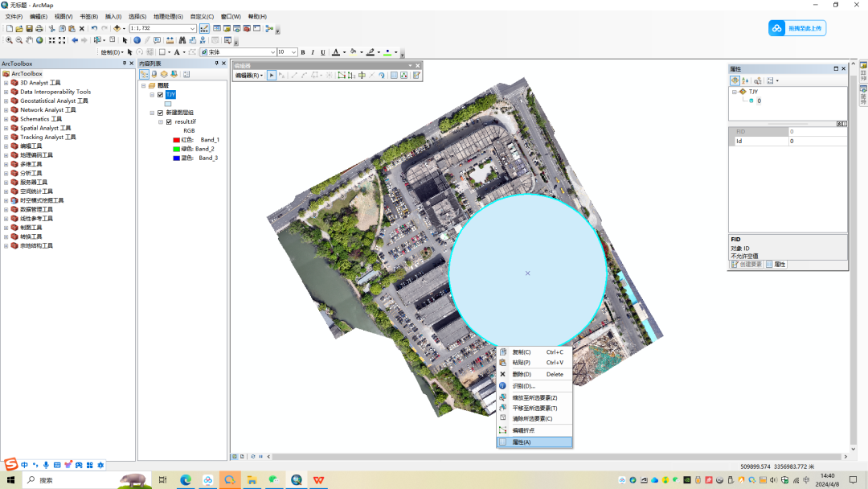Go back to previous extent arrow
868x489 pixels.
(x=75, y=40)
